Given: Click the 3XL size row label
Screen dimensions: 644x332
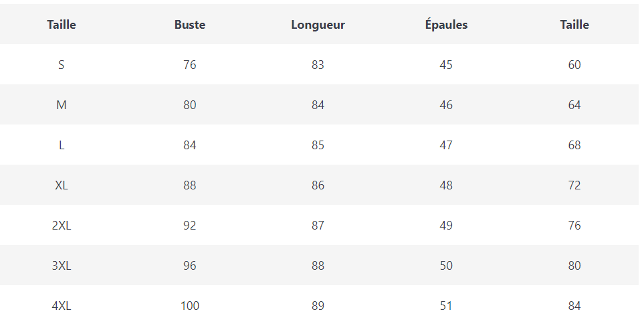Looking at the screenshot, I should point(62,266).
